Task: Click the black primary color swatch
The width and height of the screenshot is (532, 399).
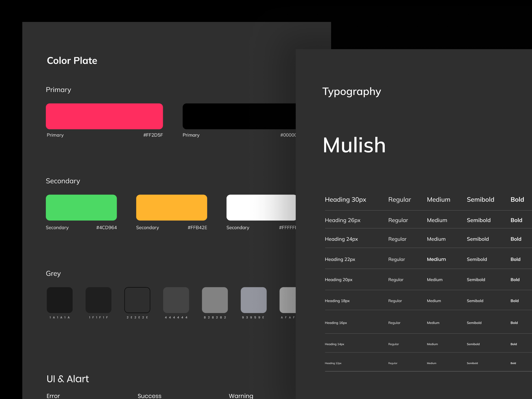Action: tap(239, 116)
